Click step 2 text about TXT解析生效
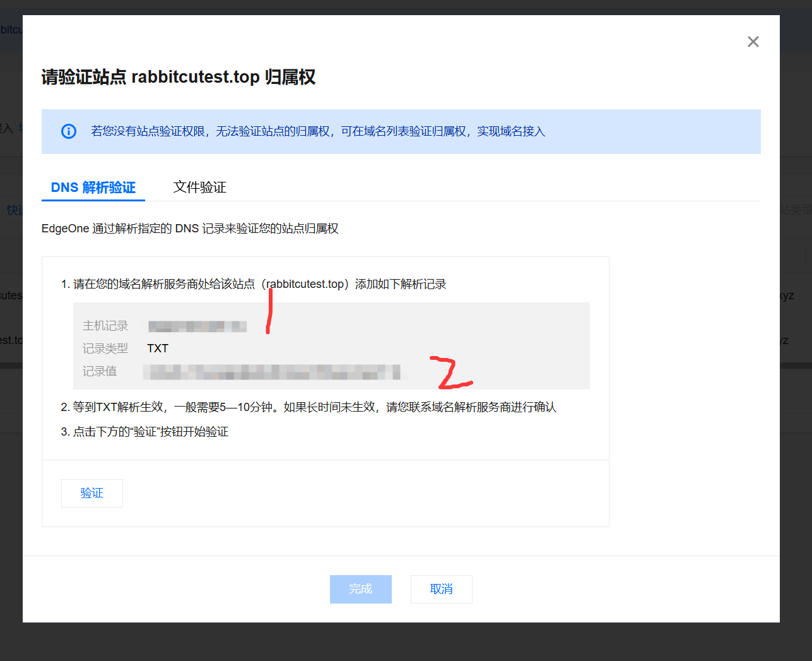This screenshot has height=661, width=812. click(309, 407)
